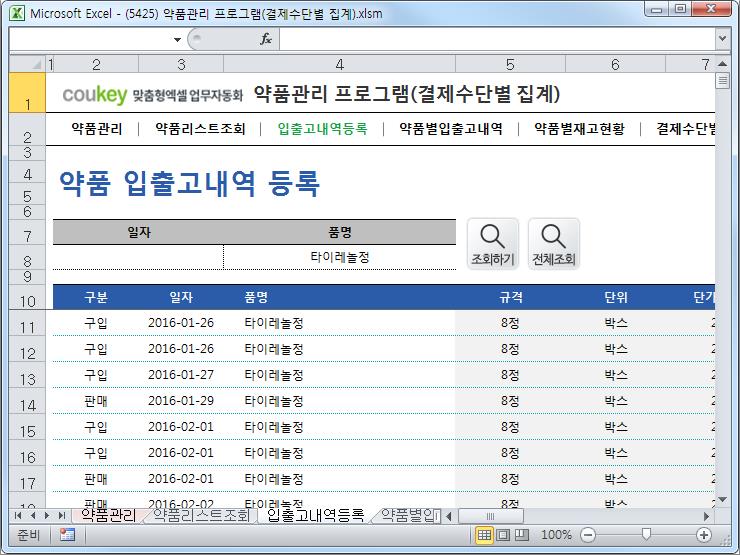Switch to the 약품리스트조회 sheet tab
Image resolution: width=740 pixels, height=555 pixels.
pos(202,515)
